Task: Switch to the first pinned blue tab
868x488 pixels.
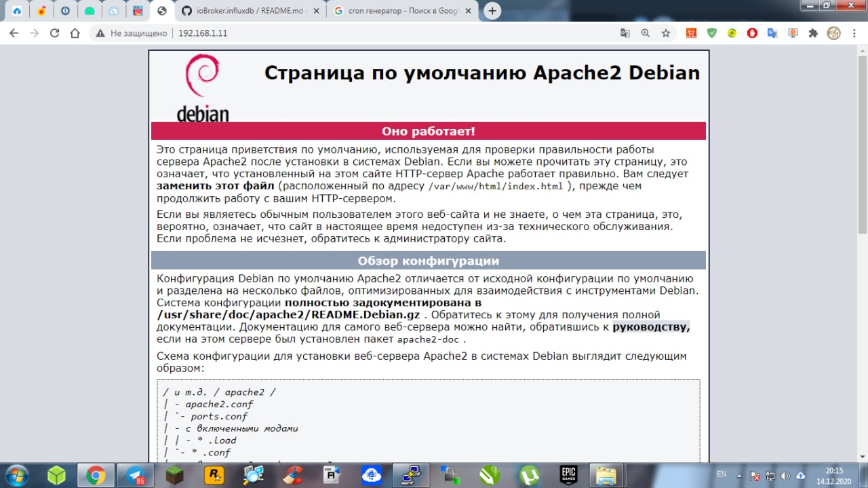Action: pyautogui.click(x=17, y=11)
